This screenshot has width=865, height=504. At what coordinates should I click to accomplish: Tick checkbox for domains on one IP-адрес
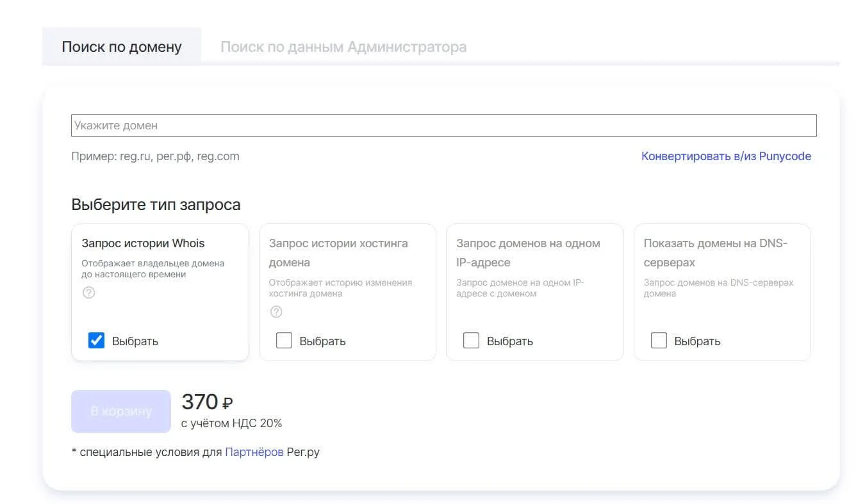[471, 341]
